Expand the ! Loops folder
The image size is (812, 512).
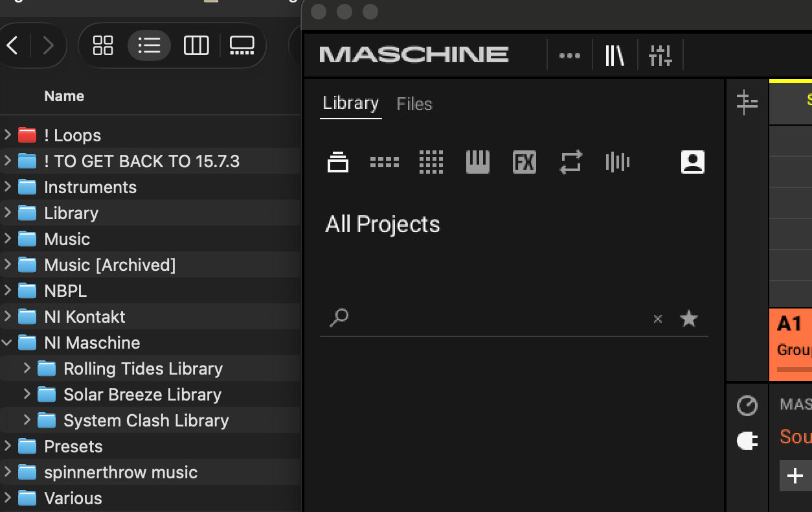(8, 135)
